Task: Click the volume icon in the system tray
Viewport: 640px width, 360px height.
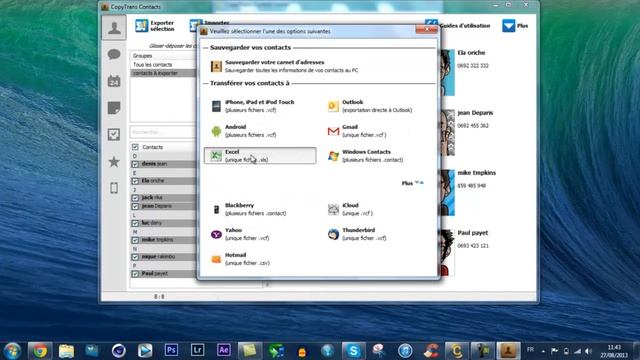Action: [x=588, y=351]
